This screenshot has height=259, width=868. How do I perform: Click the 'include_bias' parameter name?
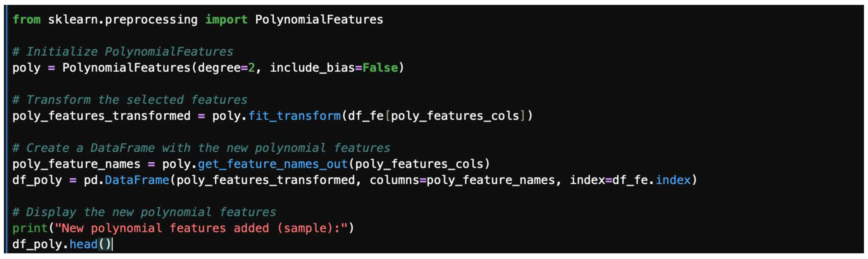(312, 68)
